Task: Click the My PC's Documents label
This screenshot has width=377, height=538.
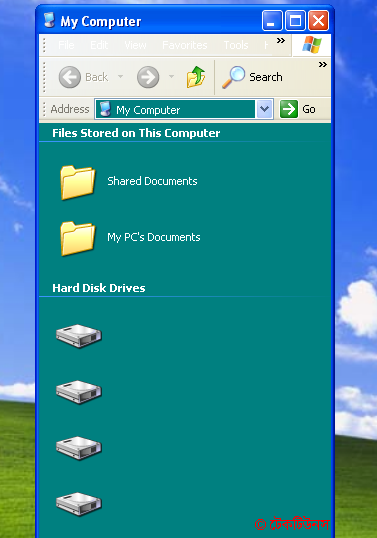Action: pyautogui.click(x=154, y=237)
